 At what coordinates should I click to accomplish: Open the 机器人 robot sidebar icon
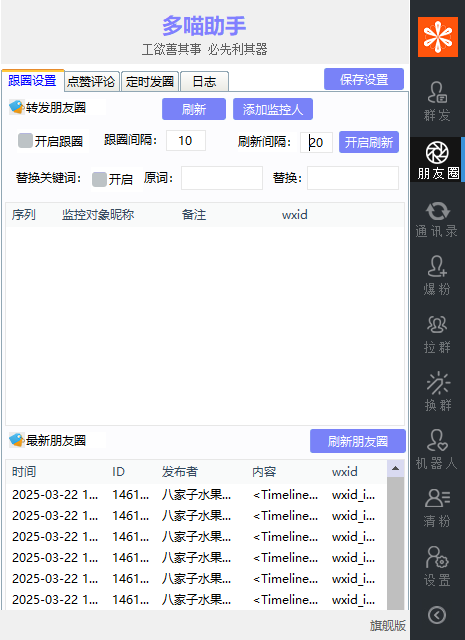point(437,450)
